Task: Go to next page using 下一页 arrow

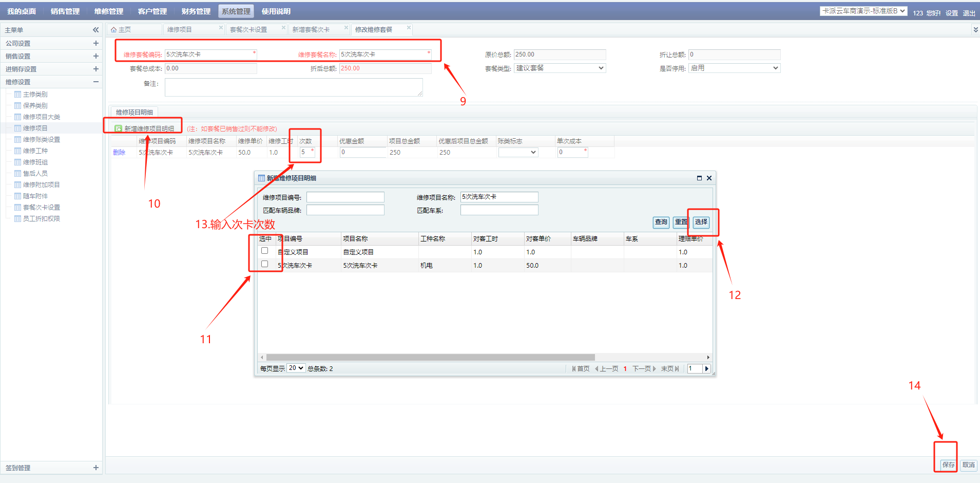Action: (654, 369)
